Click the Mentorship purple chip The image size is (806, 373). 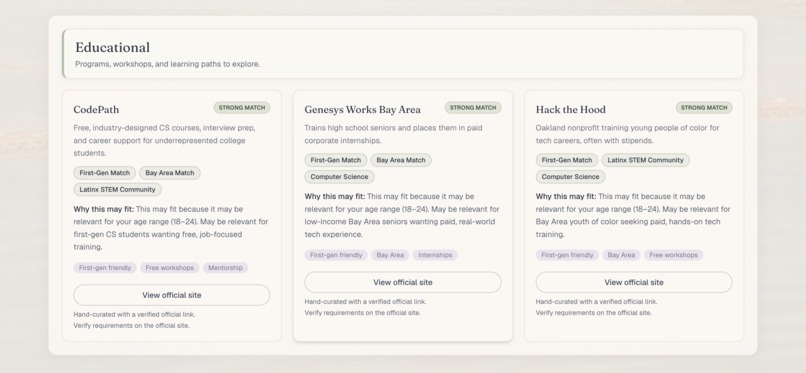click(x=225, y=268)
